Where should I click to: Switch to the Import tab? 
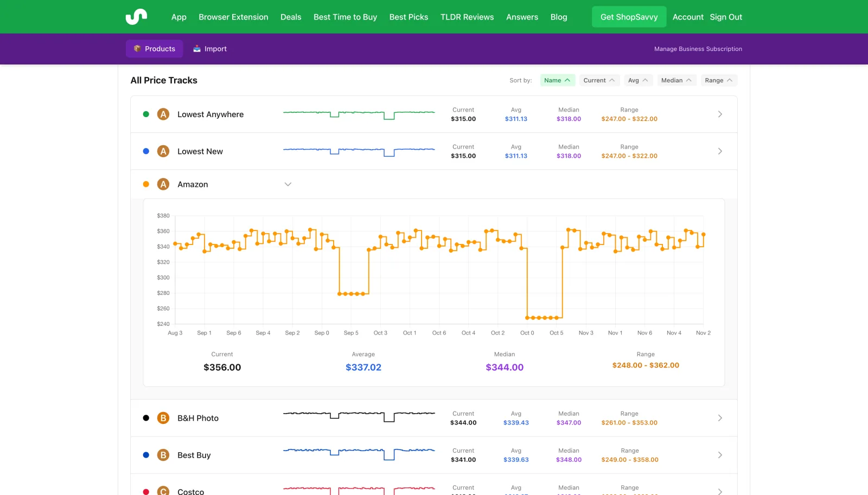coord(210,49)
